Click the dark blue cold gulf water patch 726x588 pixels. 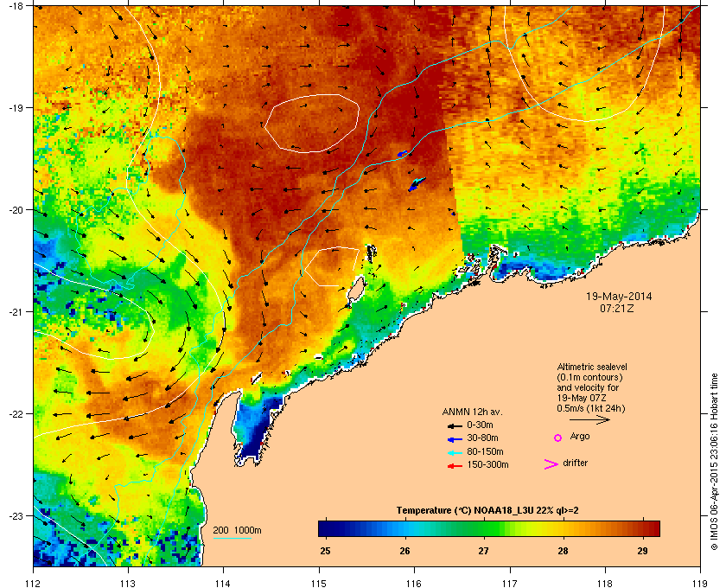point(254,429)
